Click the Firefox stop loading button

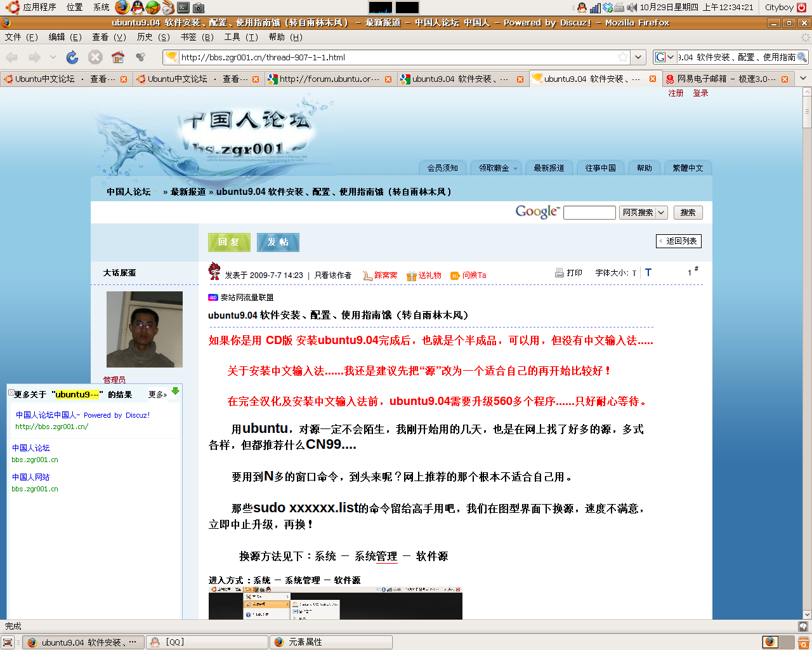pos(95,57)
